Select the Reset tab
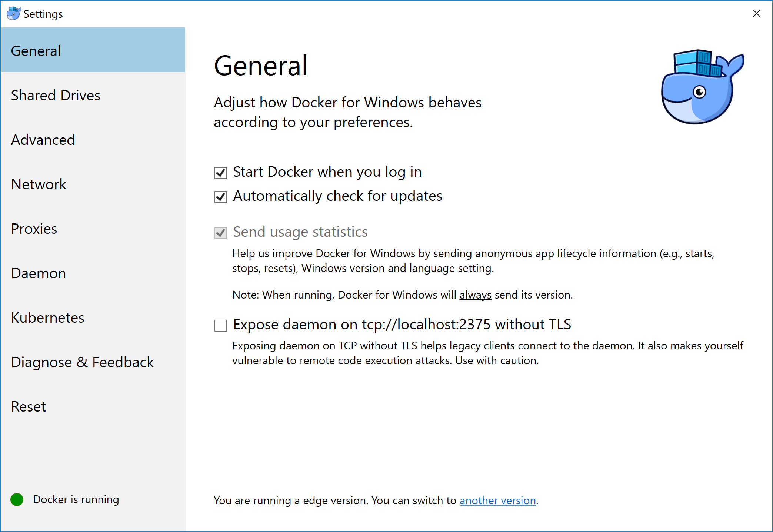 coord(29,407)
